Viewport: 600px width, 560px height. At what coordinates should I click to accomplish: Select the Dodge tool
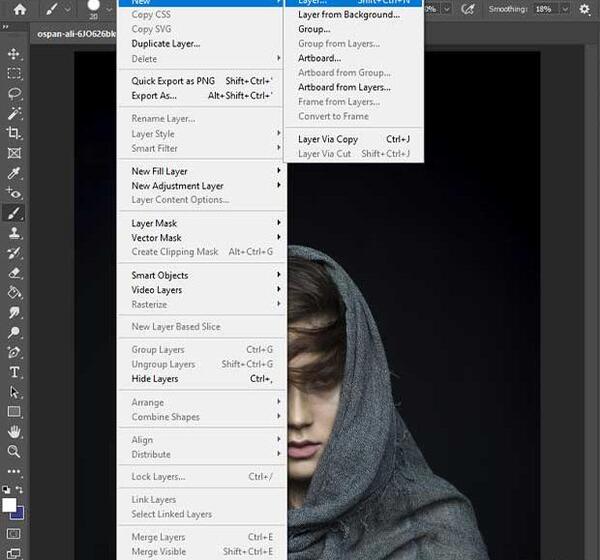[x=14, y=333]
